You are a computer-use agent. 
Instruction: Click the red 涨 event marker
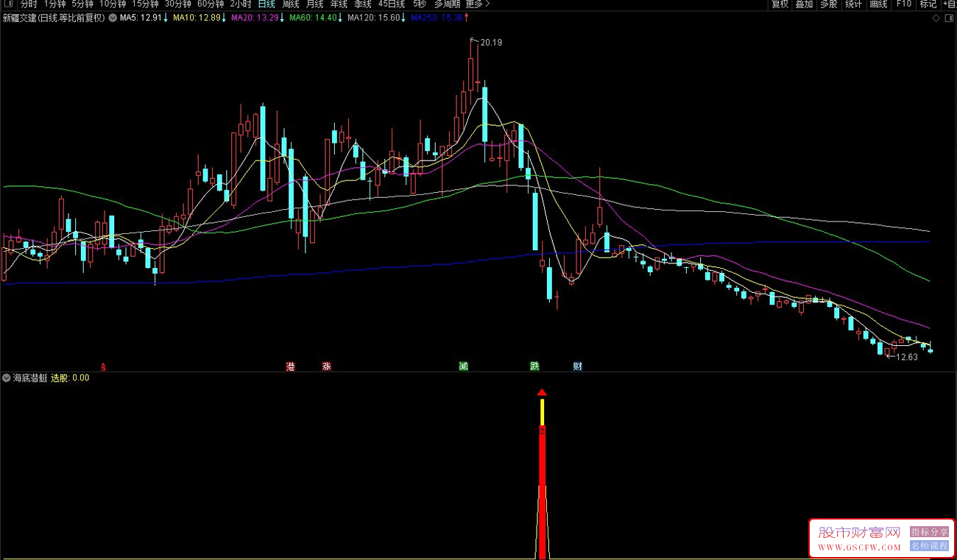(x=326, y=366)
